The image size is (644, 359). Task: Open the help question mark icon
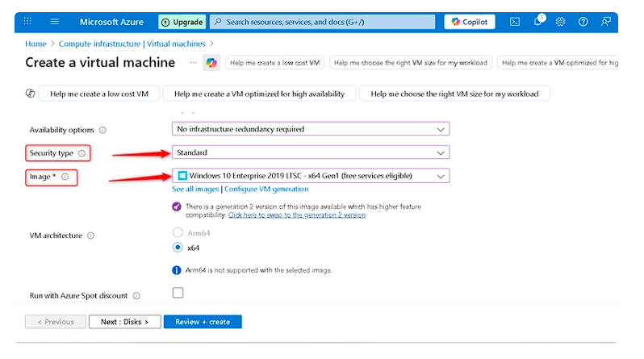point(583,22)
